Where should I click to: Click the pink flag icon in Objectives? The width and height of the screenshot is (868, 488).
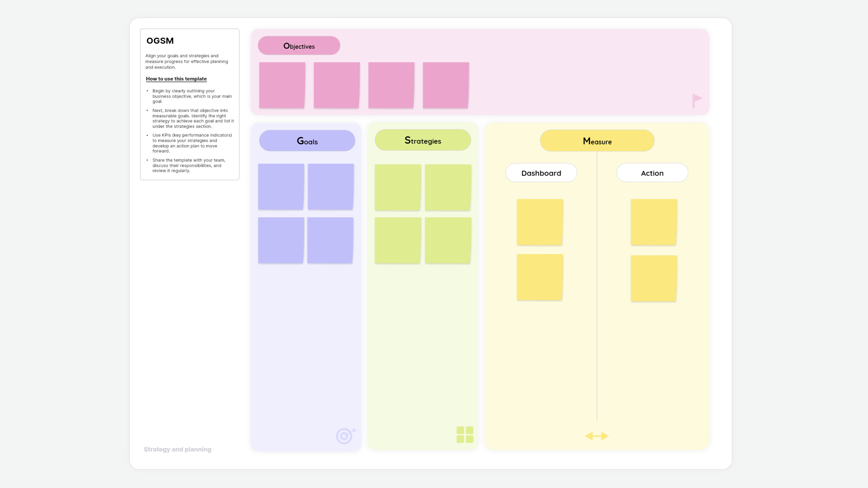pyautogui.click(x=696, y=101)
